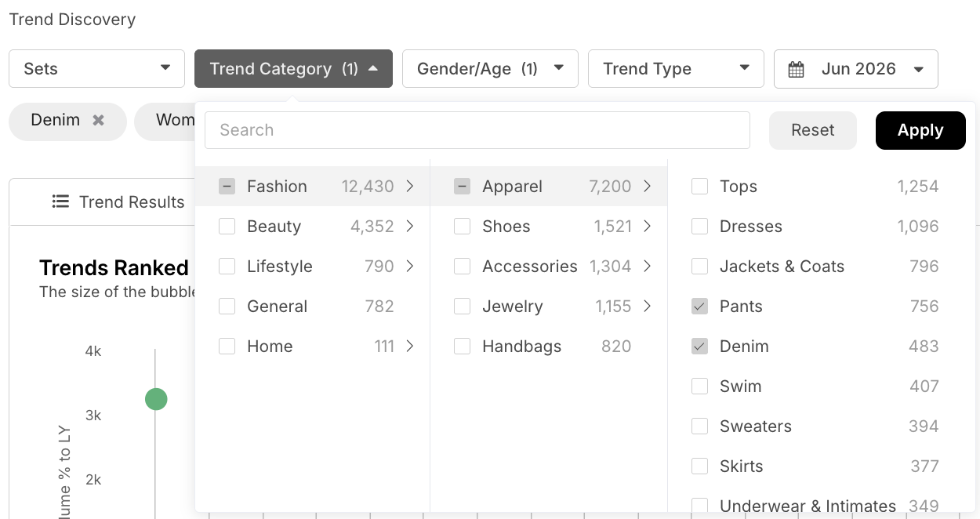Switch to the Trend Results tab
The height and width of the screenshot is (519, 980).
118,202
